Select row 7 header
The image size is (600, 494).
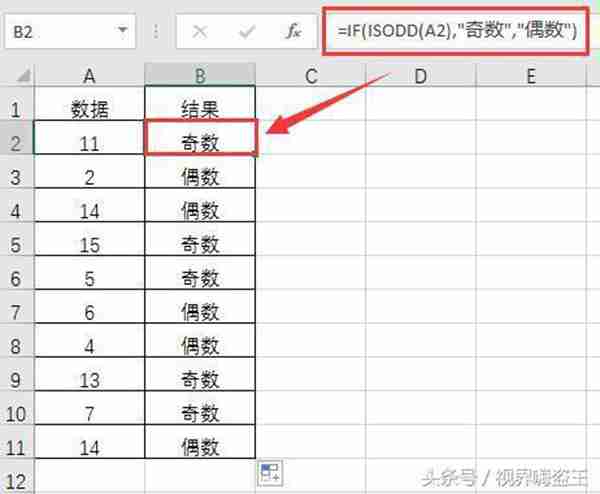16,306
